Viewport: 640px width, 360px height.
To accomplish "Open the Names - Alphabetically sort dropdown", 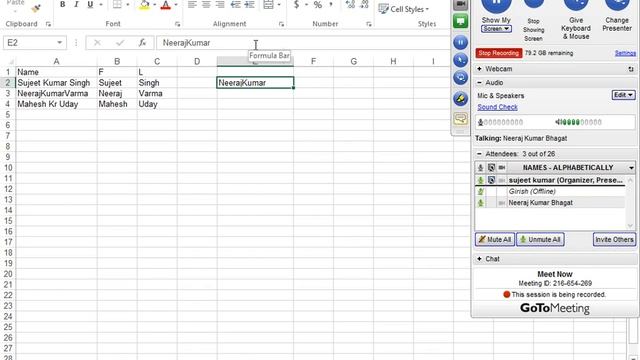I will [x=631, y=168].
